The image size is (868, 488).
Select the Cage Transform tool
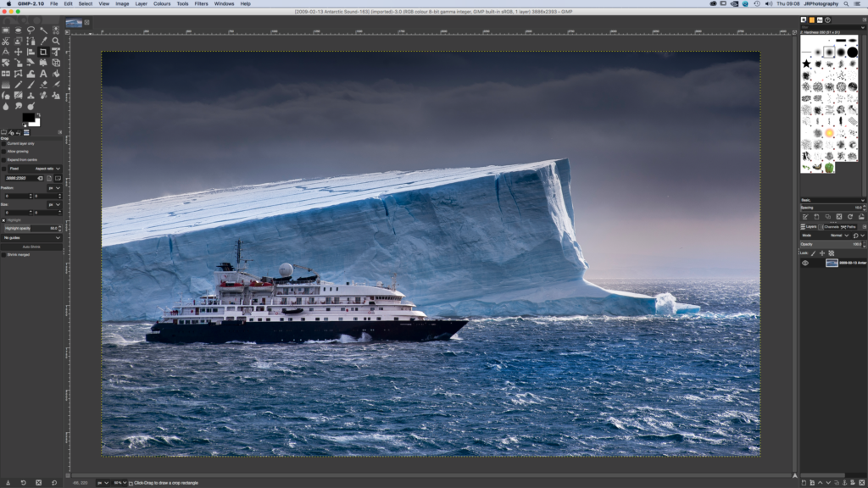point(19,74)
